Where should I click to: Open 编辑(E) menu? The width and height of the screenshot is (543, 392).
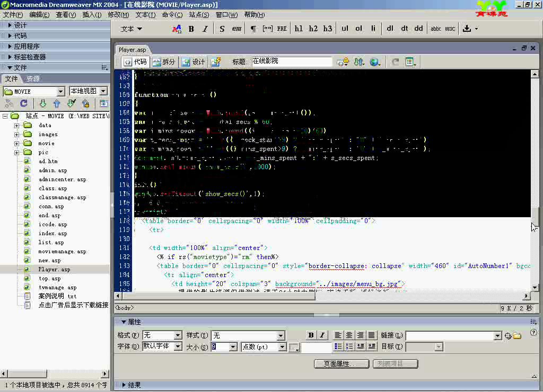click(x=39, y=14)
